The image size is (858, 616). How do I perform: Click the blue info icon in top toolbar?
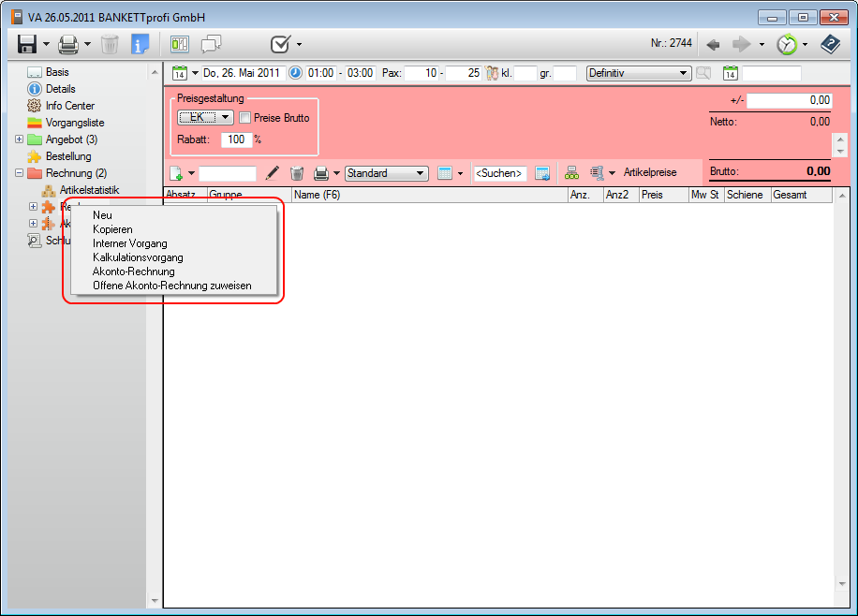140,44
